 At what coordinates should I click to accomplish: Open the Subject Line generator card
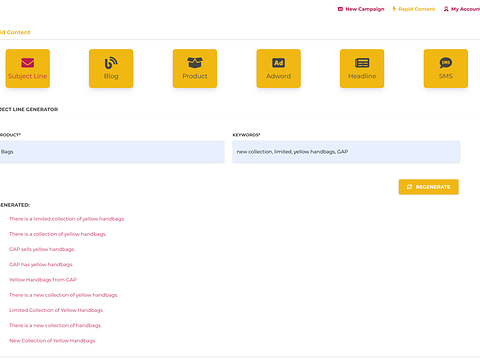point(28,69)
